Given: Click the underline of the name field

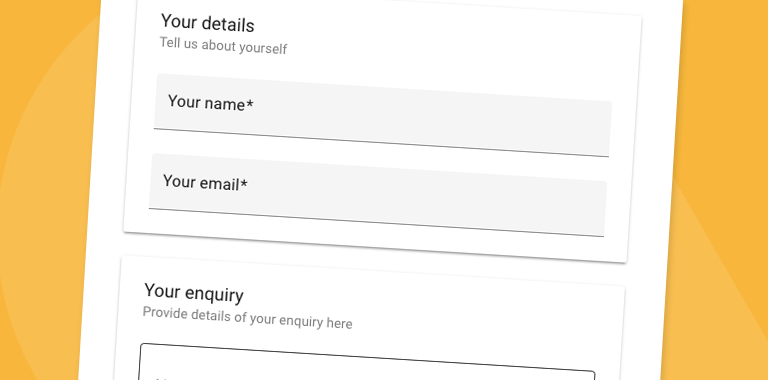Looking at the screenshot, I should click(381, 142).
